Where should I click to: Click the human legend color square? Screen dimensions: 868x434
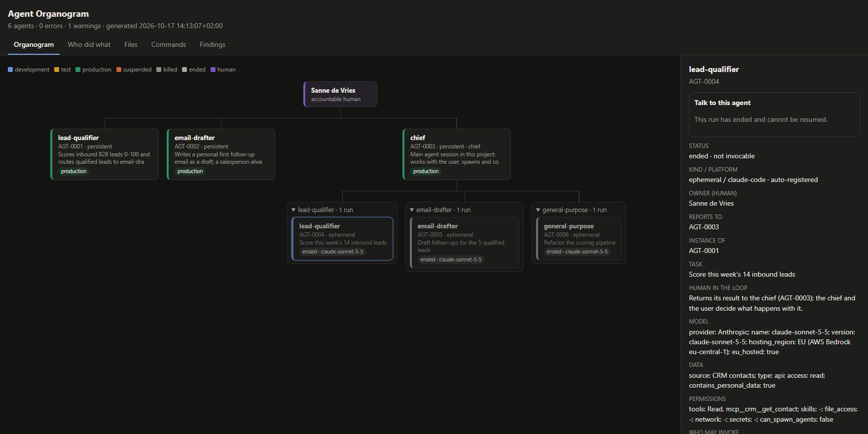213,70
